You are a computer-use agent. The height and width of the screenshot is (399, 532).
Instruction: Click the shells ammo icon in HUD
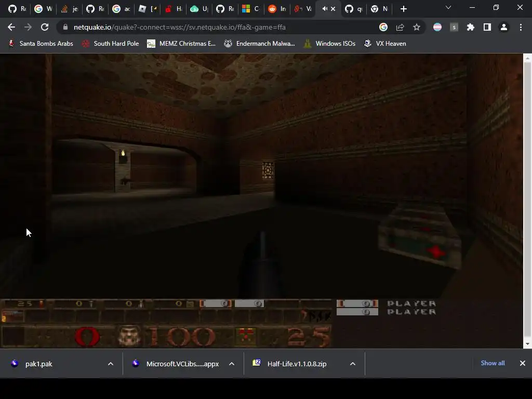[246, 337]
